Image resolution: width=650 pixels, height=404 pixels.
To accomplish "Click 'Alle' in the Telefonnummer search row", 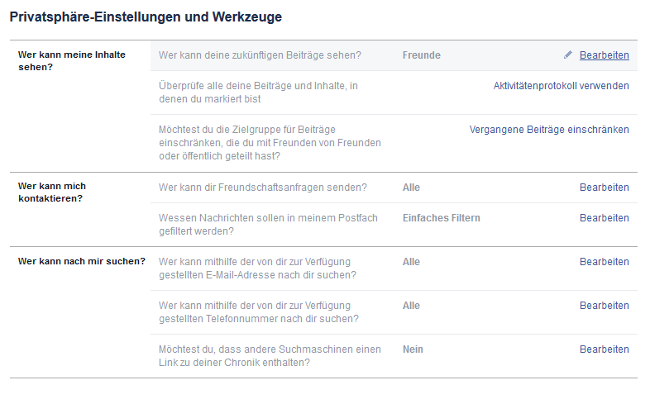I will (x=411, y=306).
